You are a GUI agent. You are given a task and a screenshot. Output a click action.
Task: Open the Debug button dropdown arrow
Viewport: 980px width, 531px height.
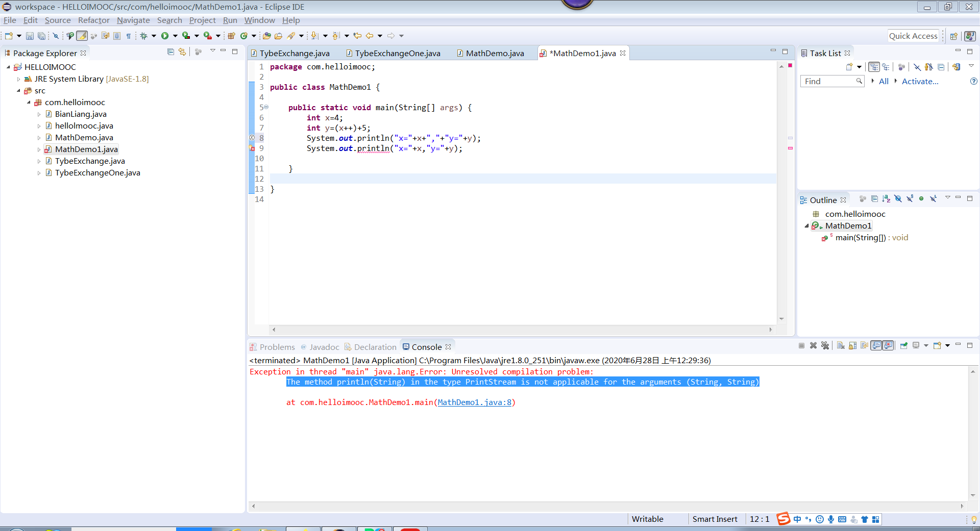point(154,36)
